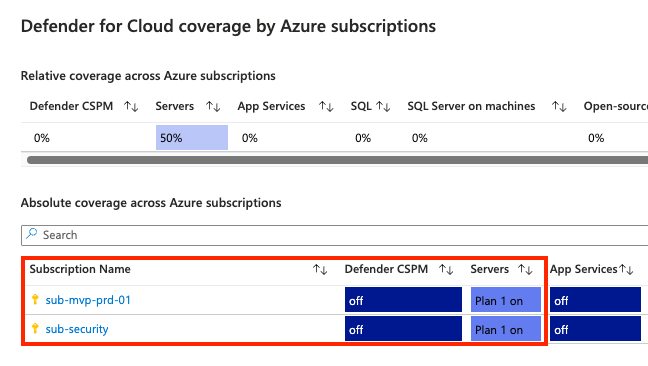Click the Subscription Name column header
Viewport: 648px width, 366px height.
click(x=80, y=269)
